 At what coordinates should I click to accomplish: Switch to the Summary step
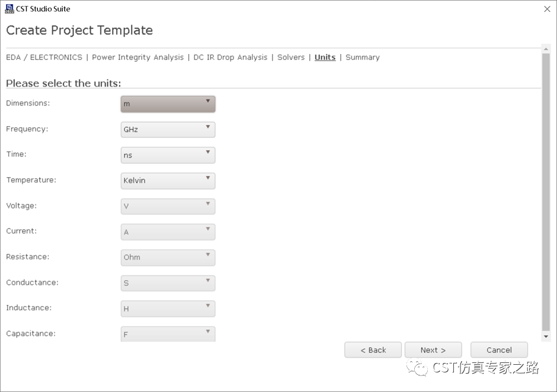click(363, 57)
